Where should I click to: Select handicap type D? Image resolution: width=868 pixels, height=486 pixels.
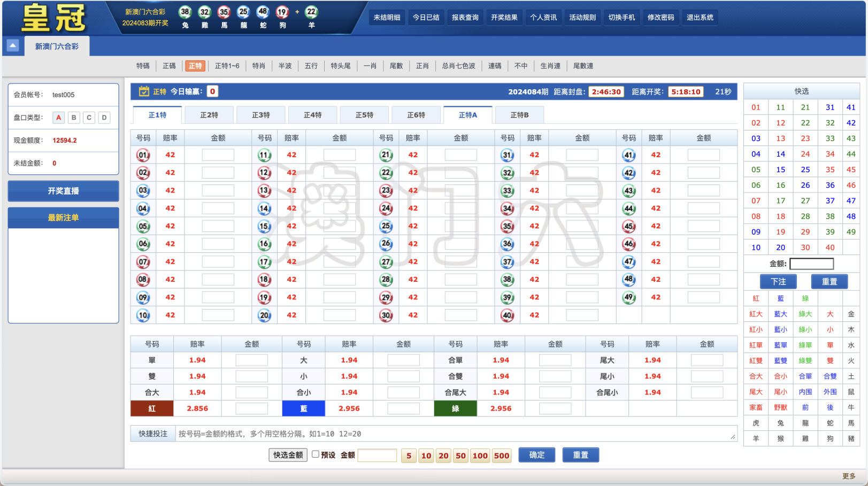pos(104,117)
